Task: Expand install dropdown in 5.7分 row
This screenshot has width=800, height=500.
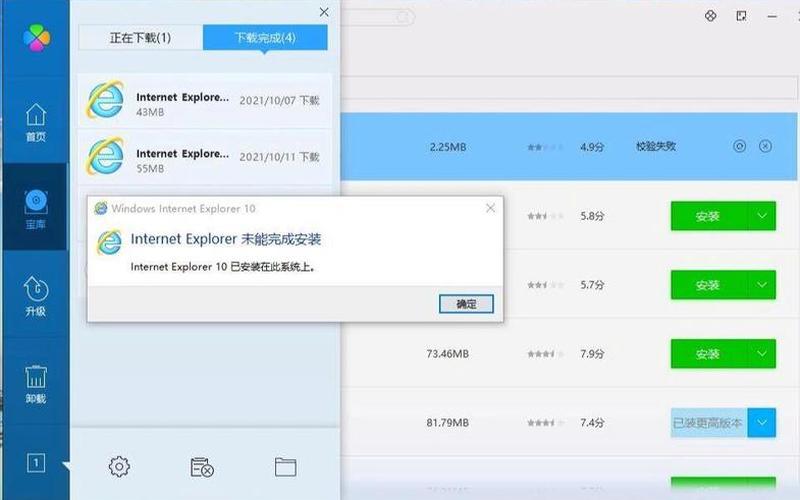Action: click(x=762, y=285)
